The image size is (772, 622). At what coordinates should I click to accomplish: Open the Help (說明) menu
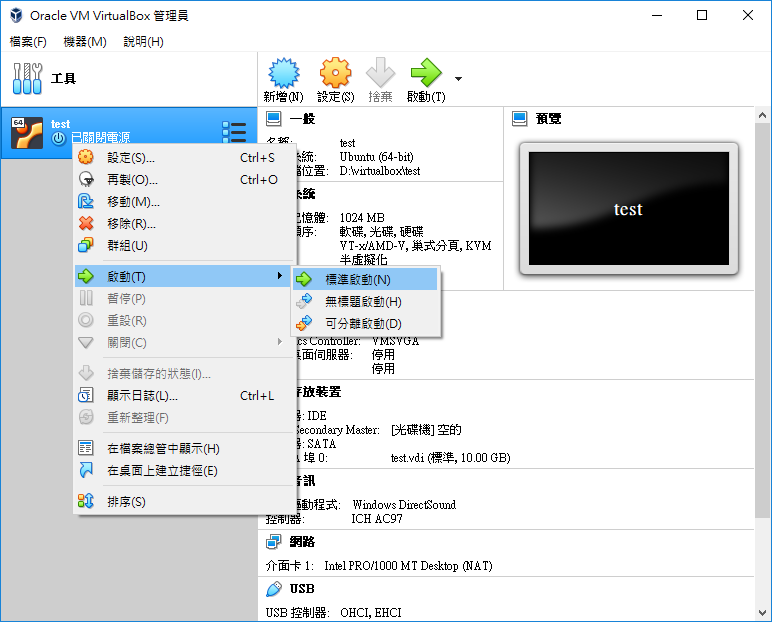click(143, 42)
